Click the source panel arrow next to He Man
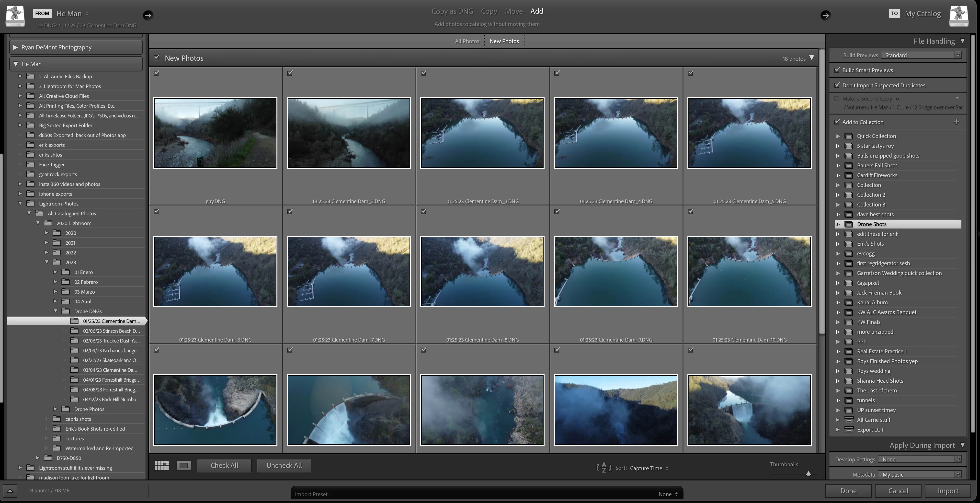The image size is (980, 503). (148, 15)
